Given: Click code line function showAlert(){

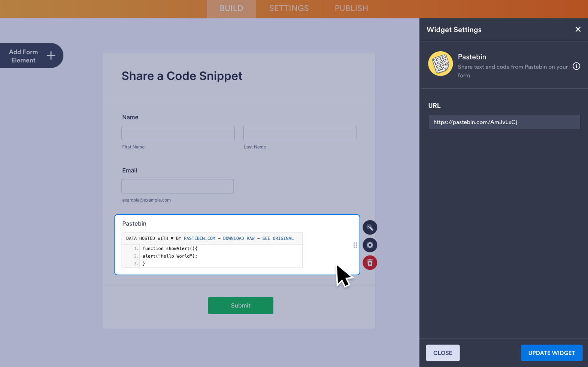Looking at the screenshot, I should 170,248.
